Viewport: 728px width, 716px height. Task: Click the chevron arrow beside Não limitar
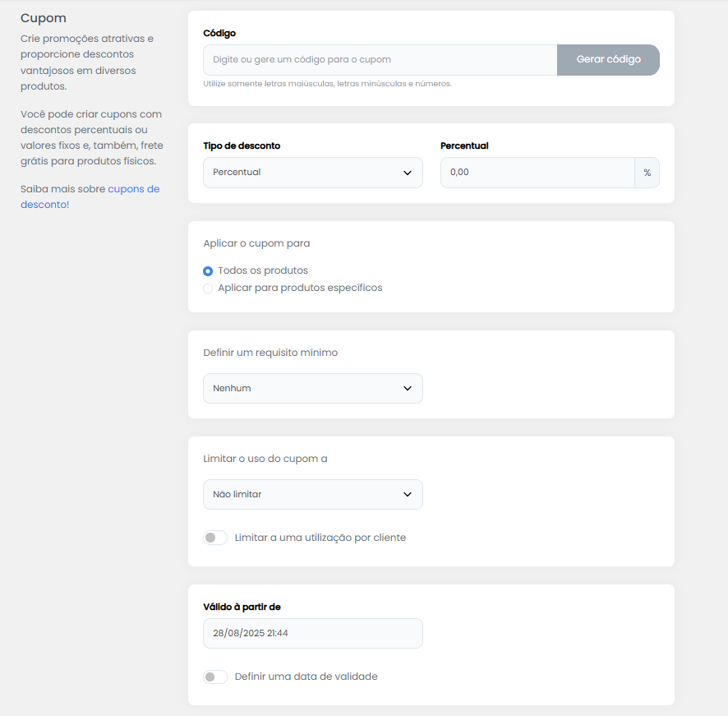pos(408,494)
